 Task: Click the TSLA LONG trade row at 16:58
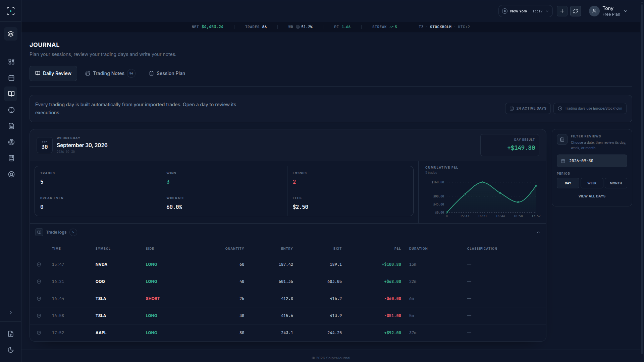pos(288,316)
